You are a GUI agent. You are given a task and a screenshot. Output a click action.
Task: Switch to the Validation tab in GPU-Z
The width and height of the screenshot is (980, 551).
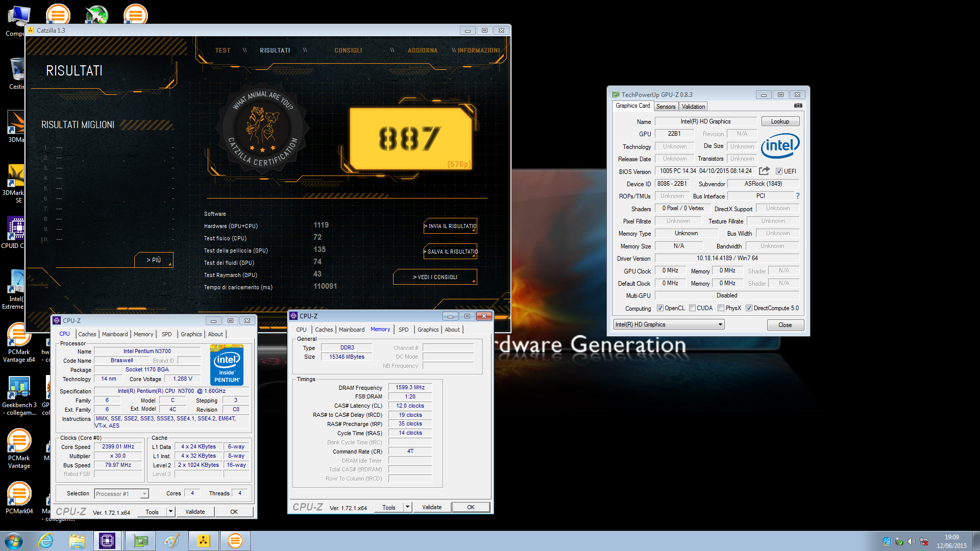coord(693,106)
